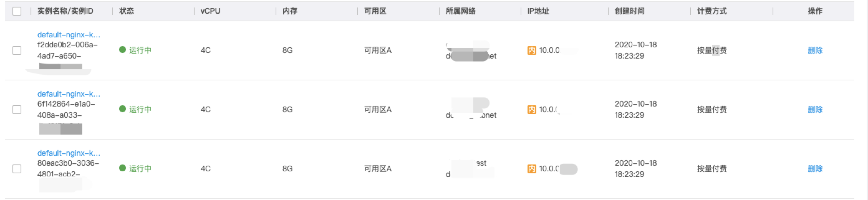
Task: Open default-nginx link for instance 80eac3b0
Action: click(x=69, y=153)
